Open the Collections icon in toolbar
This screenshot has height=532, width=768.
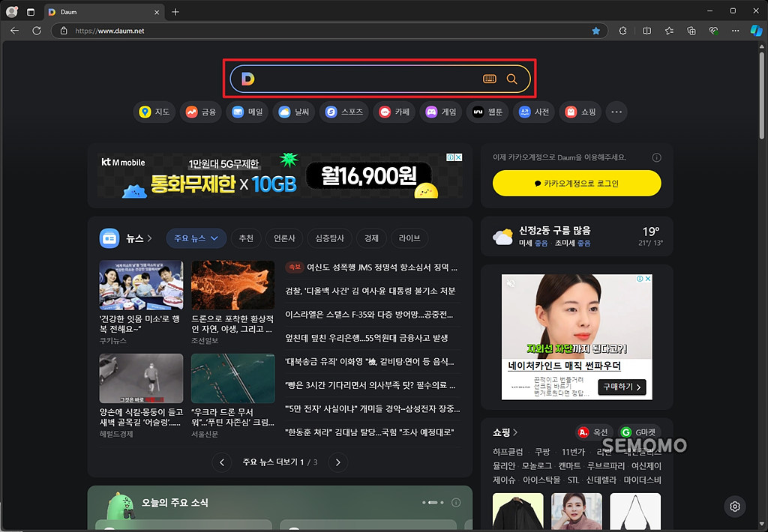tap(691, 31)
